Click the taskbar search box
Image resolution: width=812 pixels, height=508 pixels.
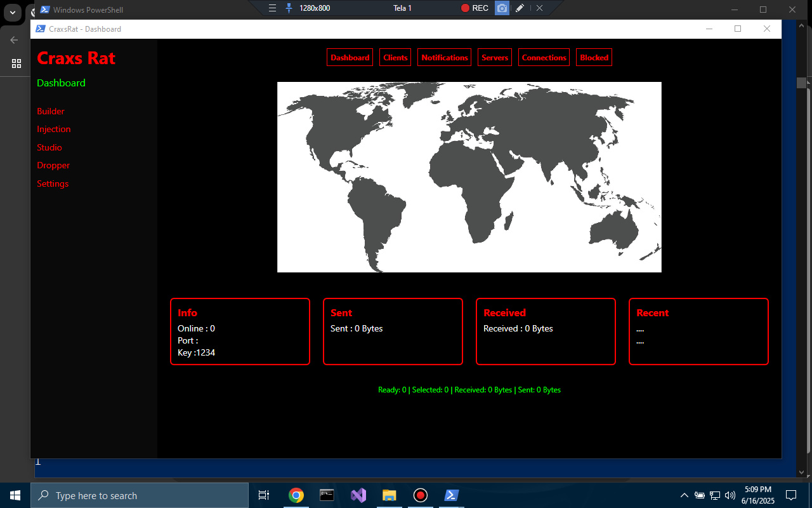[x=140, y=495]
